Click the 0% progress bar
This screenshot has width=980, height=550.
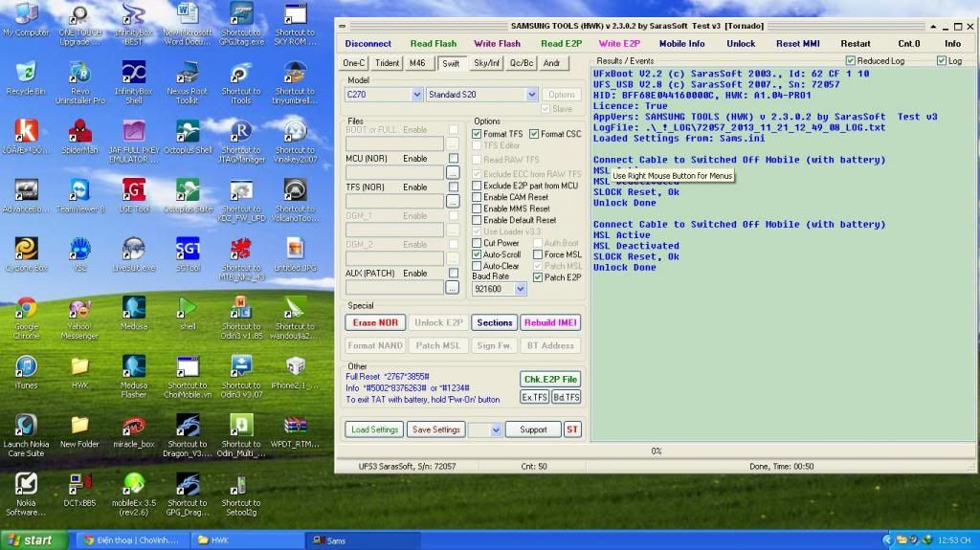click(656, 451)
